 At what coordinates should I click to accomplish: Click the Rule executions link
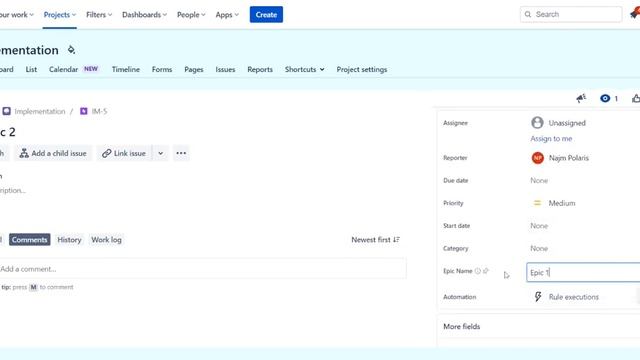pos(573,297)
